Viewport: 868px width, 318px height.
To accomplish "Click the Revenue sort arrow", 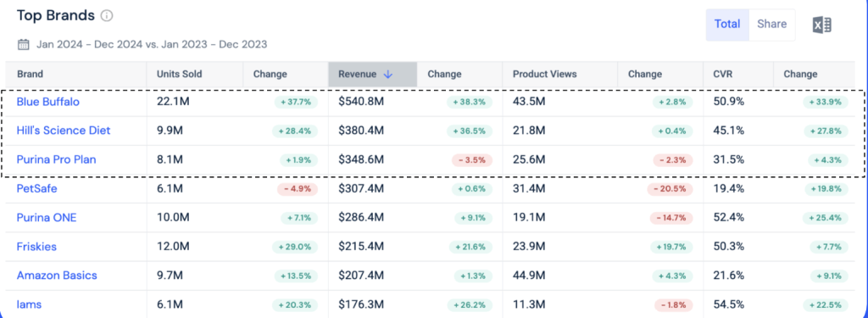I will [x=387, y=75].
